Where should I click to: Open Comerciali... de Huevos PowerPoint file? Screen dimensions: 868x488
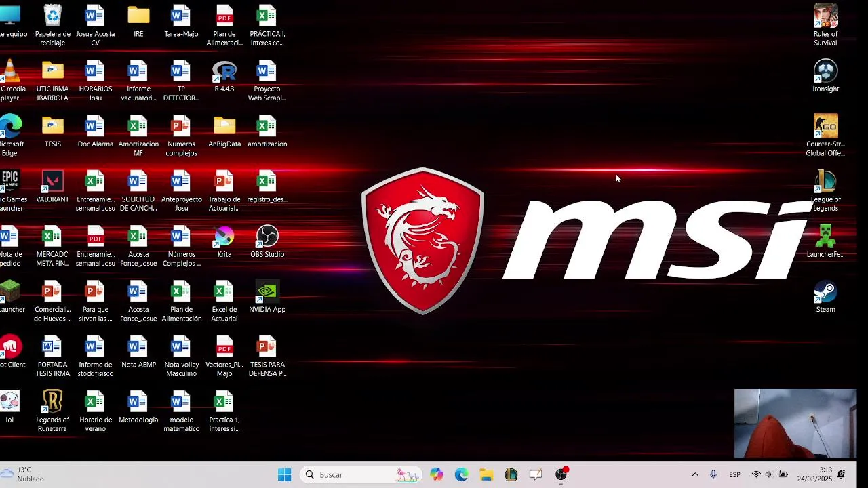point(52,300)
